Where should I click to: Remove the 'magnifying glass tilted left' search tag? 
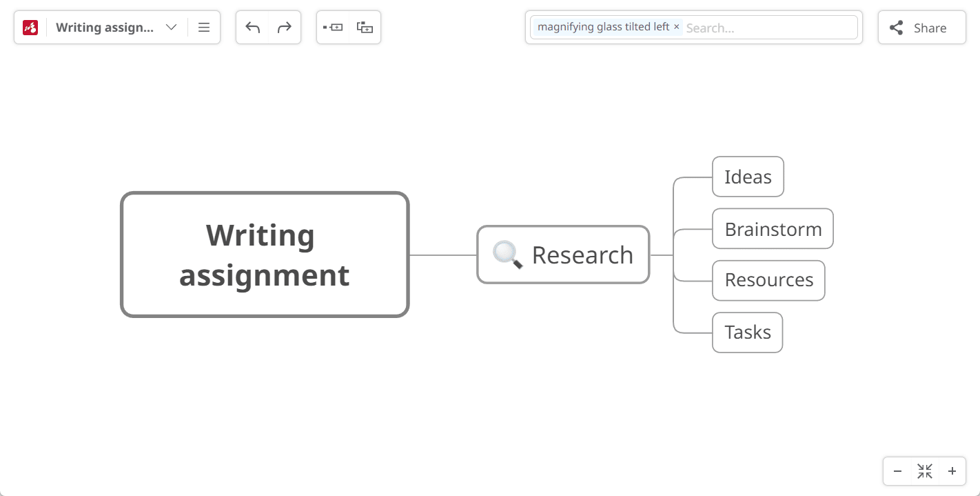676,27
